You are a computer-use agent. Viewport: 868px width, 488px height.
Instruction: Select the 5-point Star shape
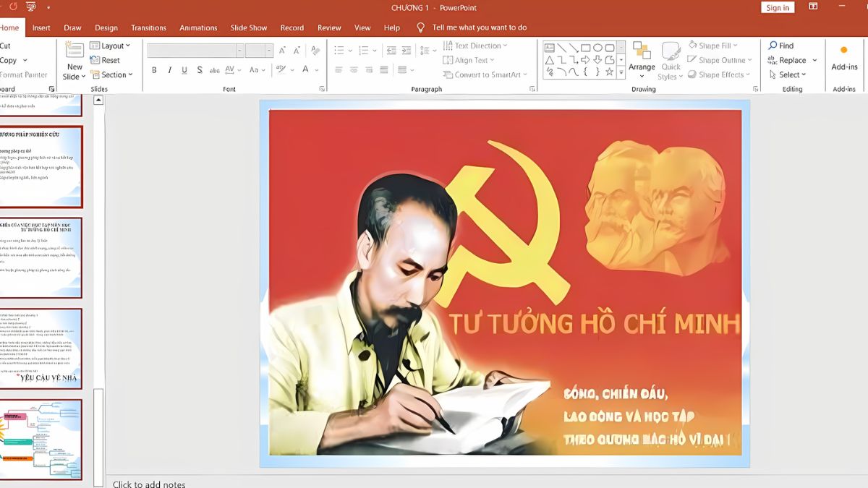coord(610,72)
